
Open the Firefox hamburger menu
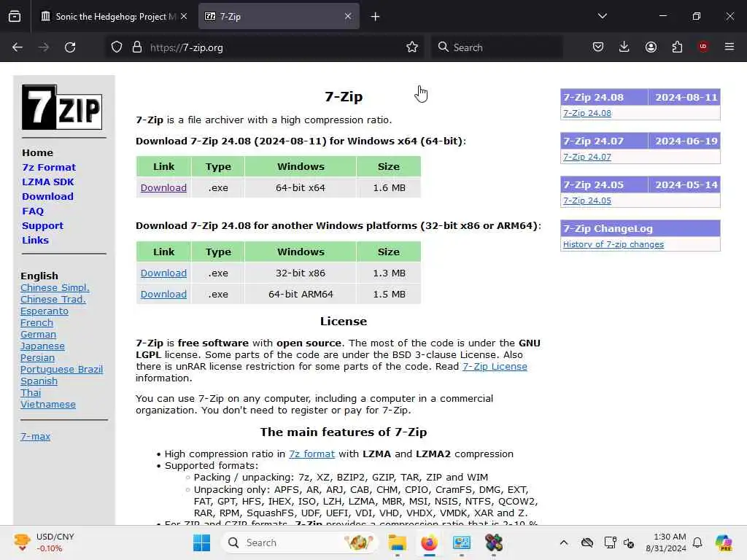tap(729, 47)
